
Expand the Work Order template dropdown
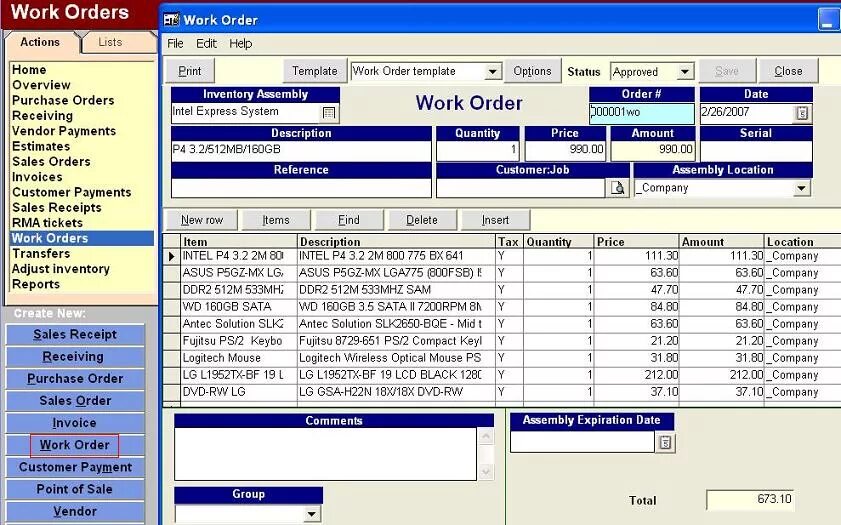492,71
